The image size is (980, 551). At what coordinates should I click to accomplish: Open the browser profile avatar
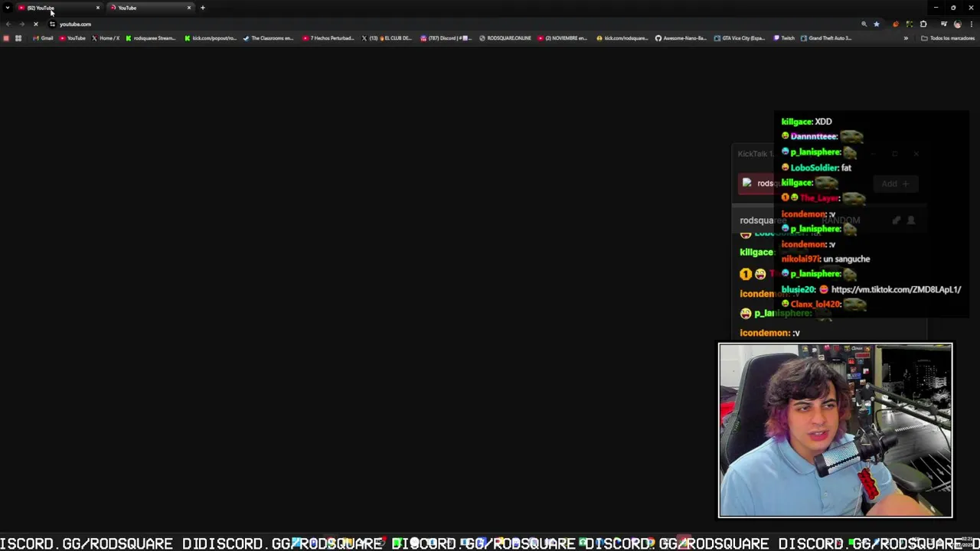tap(957, 24)
